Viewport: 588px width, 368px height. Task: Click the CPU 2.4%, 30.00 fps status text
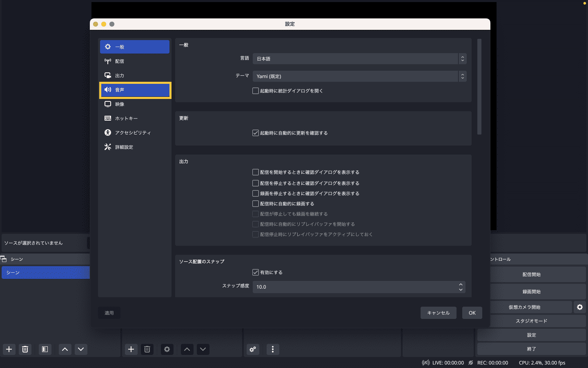[542, 363]
